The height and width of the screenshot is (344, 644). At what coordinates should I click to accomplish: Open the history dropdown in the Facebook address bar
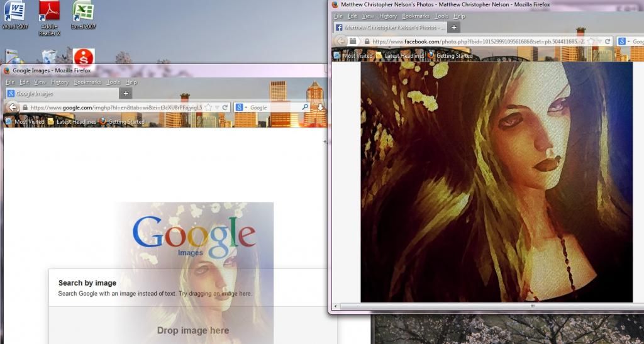pos(599,42)
